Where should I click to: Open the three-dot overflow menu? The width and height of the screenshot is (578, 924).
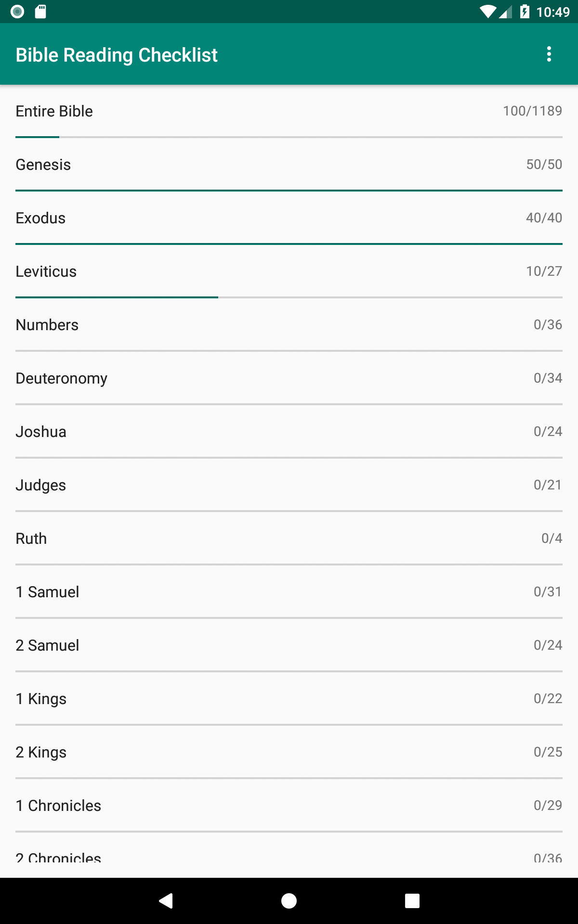[549, 54]
